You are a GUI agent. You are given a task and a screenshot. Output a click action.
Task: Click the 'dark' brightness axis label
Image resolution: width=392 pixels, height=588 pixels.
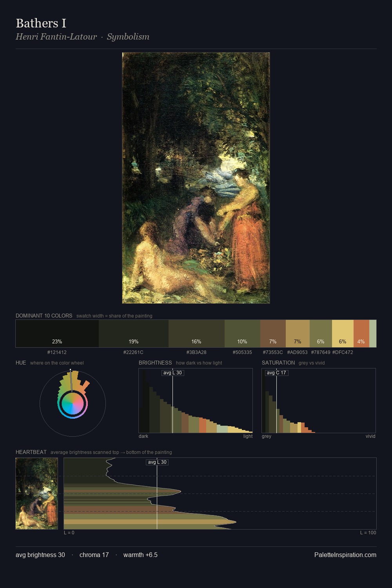(143, 436)
